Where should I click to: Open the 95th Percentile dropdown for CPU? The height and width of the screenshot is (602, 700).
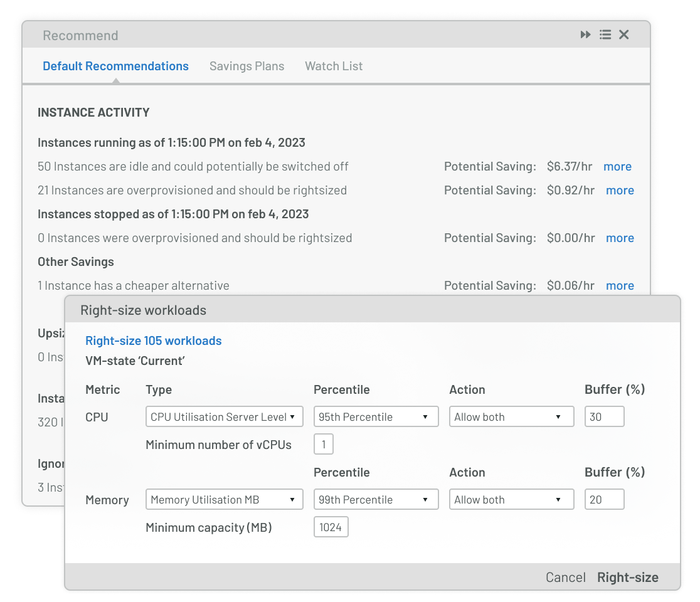(x=376, y=416)
